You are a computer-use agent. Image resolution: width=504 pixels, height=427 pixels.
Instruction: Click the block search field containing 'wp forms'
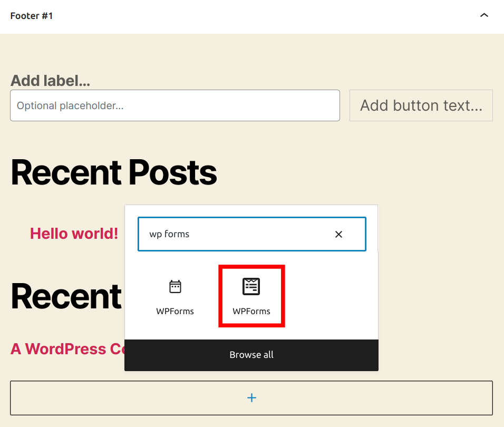click(x=251, y=234)
